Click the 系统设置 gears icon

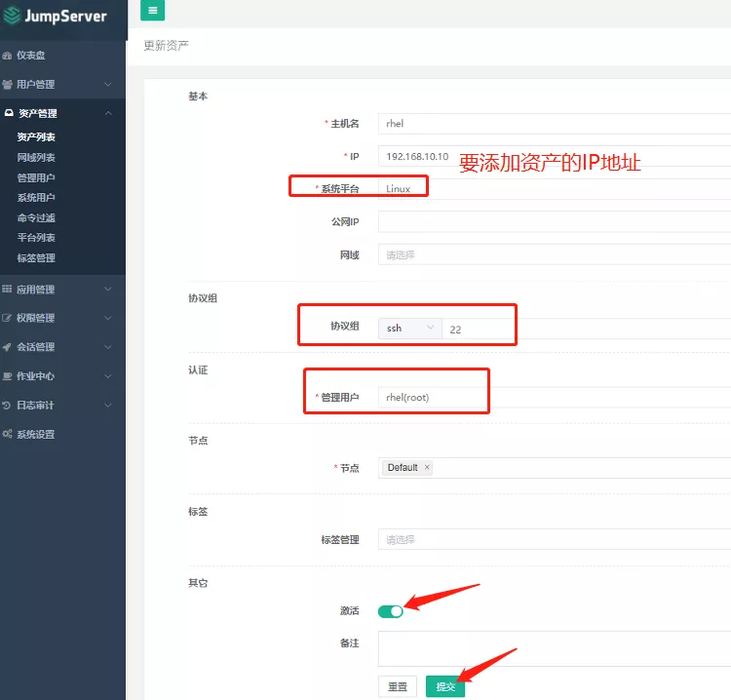coord(8,434)
